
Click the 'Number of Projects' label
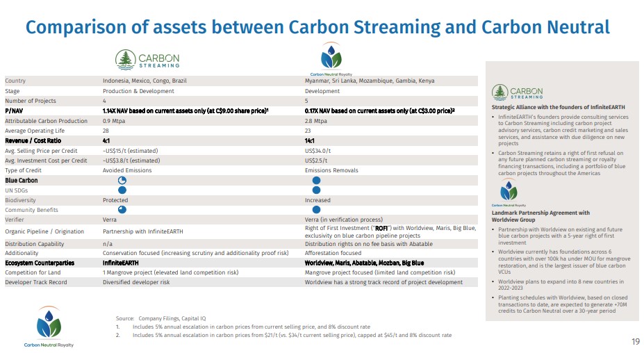pos(31,101)
